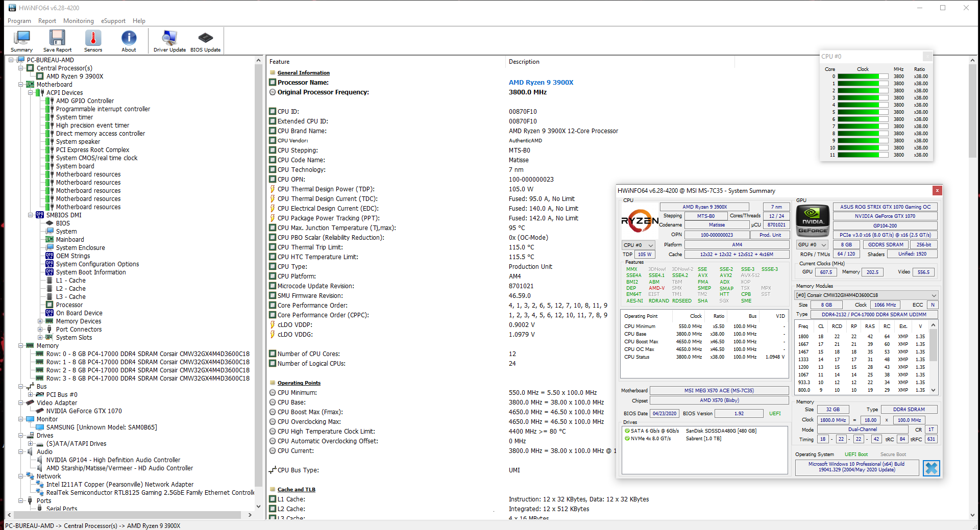Click the NVIDIA GeForce logo in System Summary

pos(813,221)
